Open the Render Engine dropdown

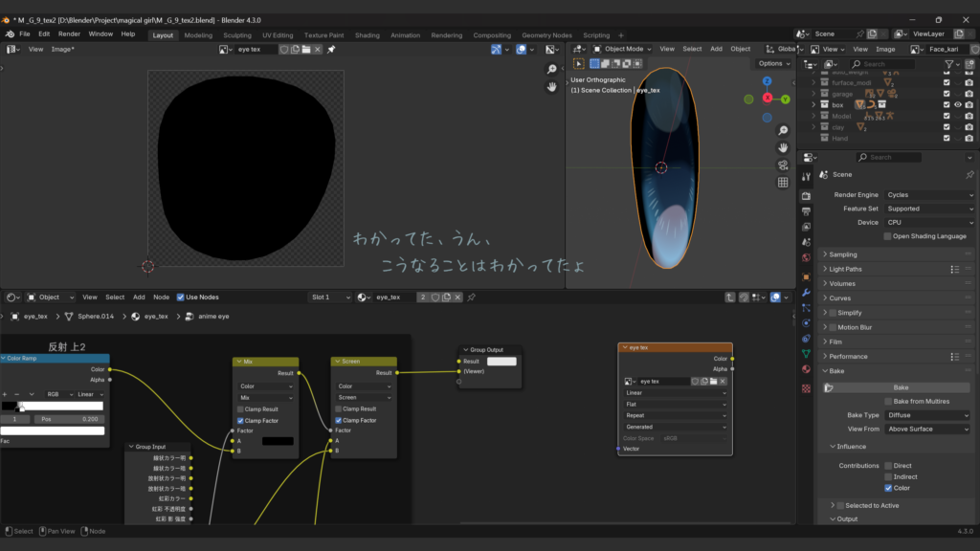(926, 195)
